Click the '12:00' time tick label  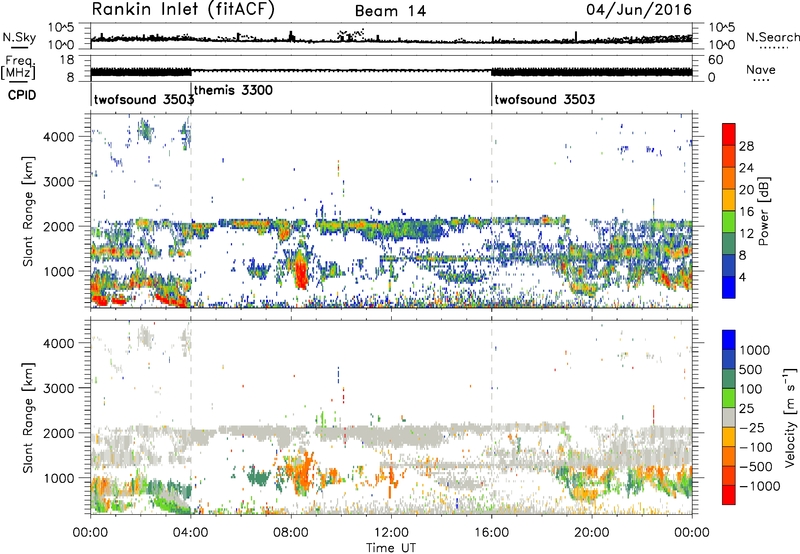click(391, 533)
